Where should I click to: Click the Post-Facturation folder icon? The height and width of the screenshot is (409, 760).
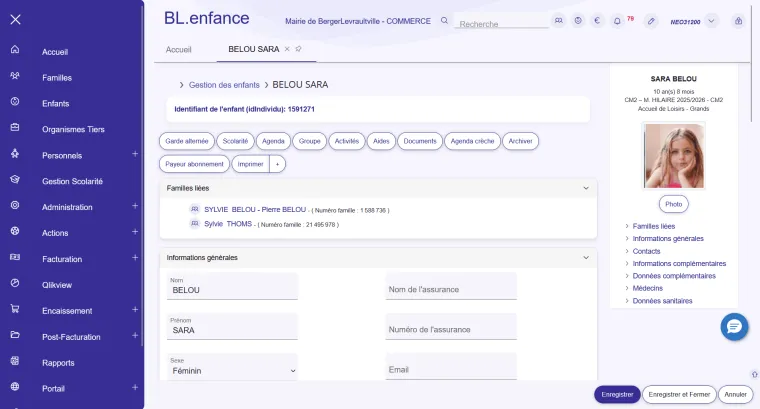tap(15, 335)
